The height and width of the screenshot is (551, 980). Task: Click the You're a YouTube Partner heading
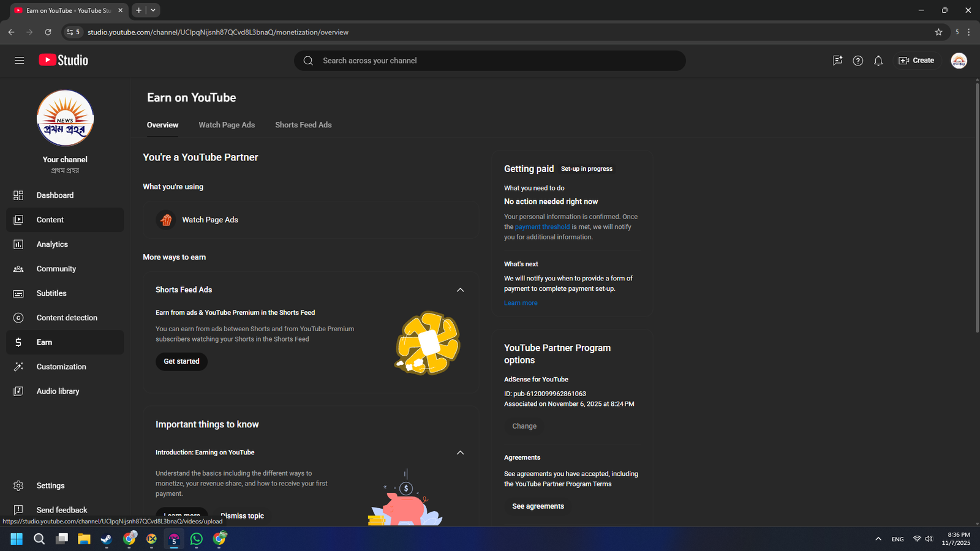201,157
